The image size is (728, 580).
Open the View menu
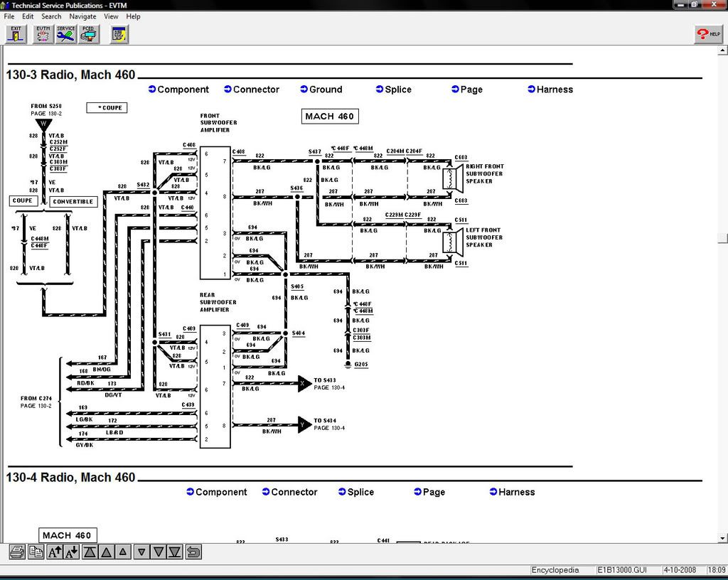click(x=111, y=16)
